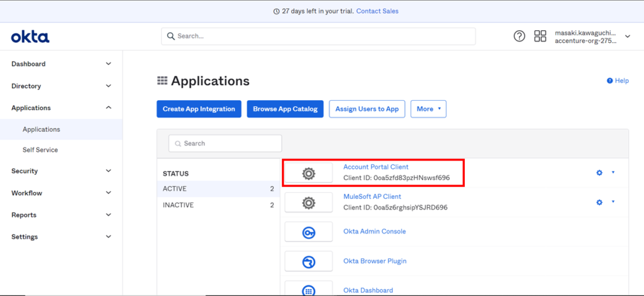Screen dimensions: 644x296
Task: Expand the Dashboard sidebar section
Action: 61,64
